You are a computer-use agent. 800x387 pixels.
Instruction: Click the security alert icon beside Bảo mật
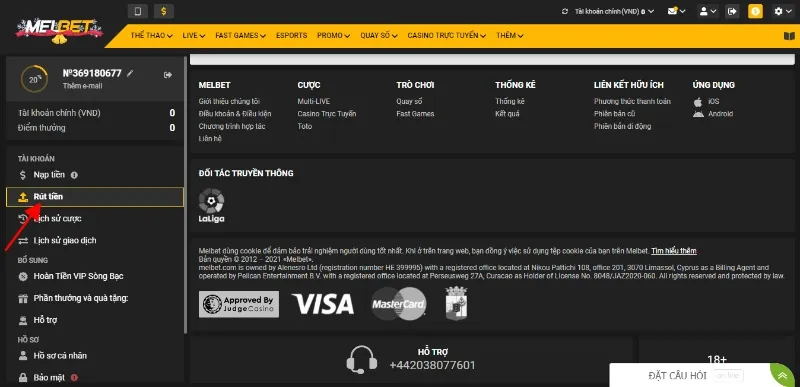pos(74,378)
